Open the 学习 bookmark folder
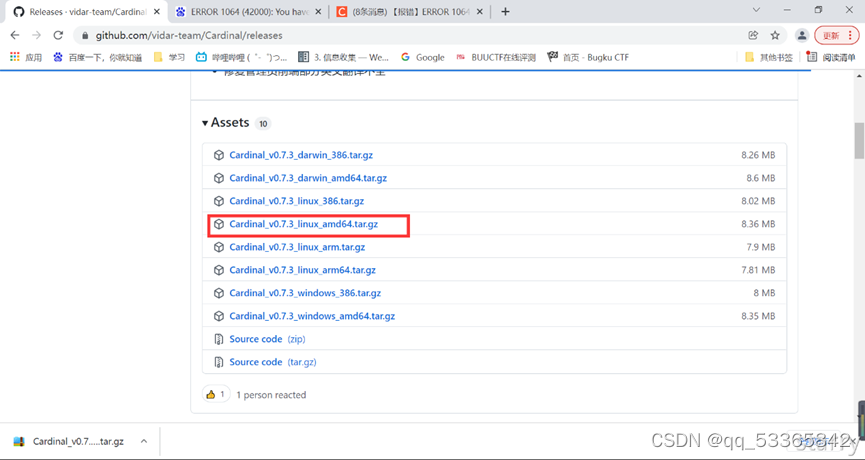The image size is (865, 460). (x=169, y=57)
